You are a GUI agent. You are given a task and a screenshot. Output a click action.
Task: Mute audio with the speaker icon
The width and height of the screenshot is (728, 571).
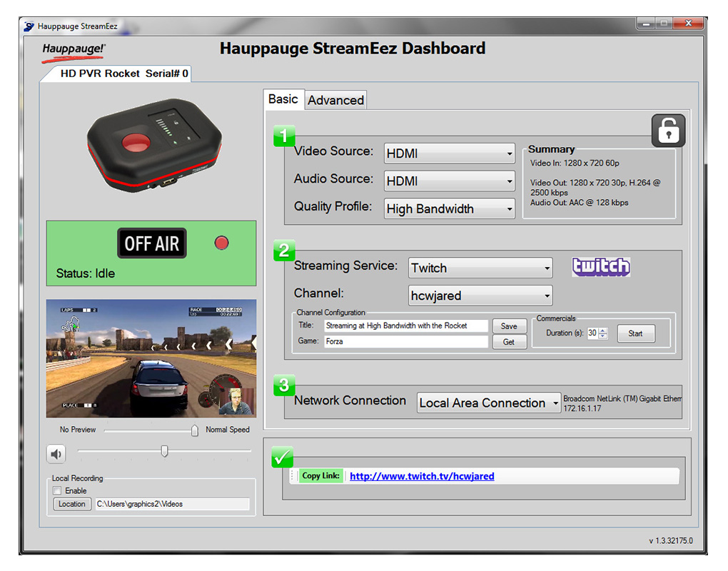coord(56,454)
